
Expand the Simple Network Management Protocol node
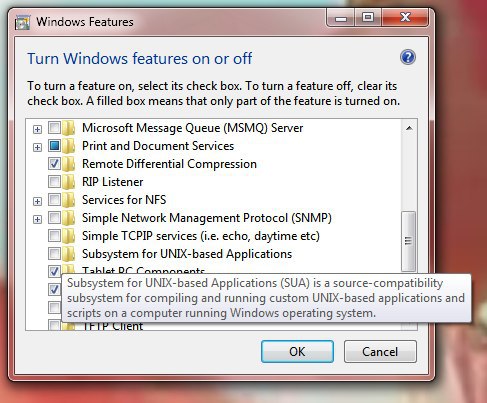pyautogui.click(x=37, y=219)
